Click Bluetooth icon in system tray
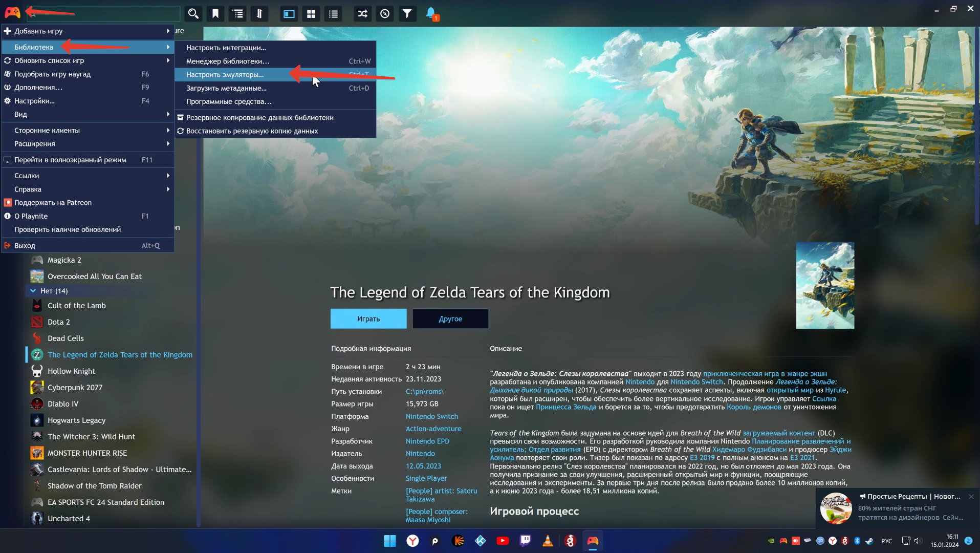Screen dimensions: 980x553 857,541
